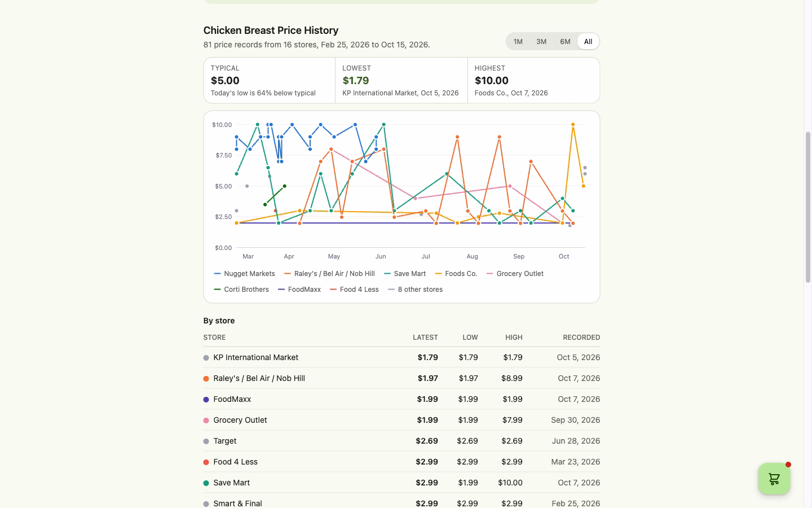Open the shopping cart button
Screen dimensions: 812x508
(774, 479)
